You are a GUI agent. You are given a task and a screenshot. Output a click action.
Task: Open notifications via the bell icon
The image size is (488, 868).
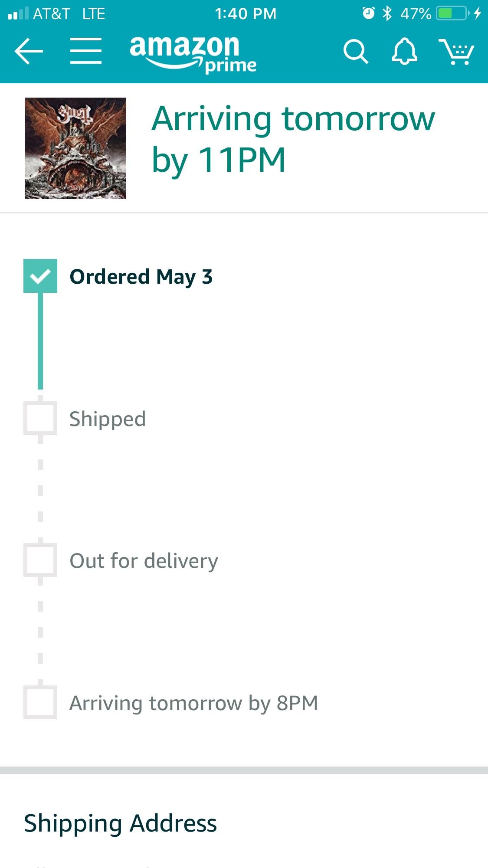pos(403,51)
